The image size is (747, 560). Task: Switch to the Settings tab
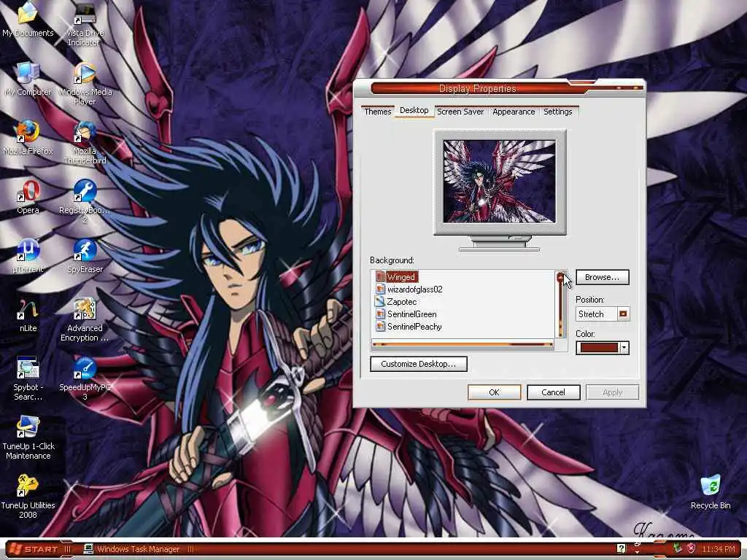[x=558, y=112]
